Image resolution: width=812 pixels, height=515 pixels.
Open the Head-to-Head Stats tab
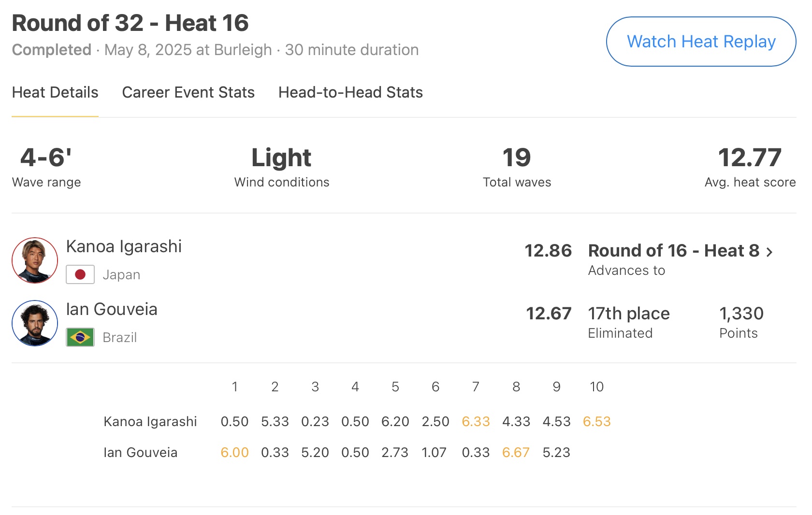pos(350,92)
